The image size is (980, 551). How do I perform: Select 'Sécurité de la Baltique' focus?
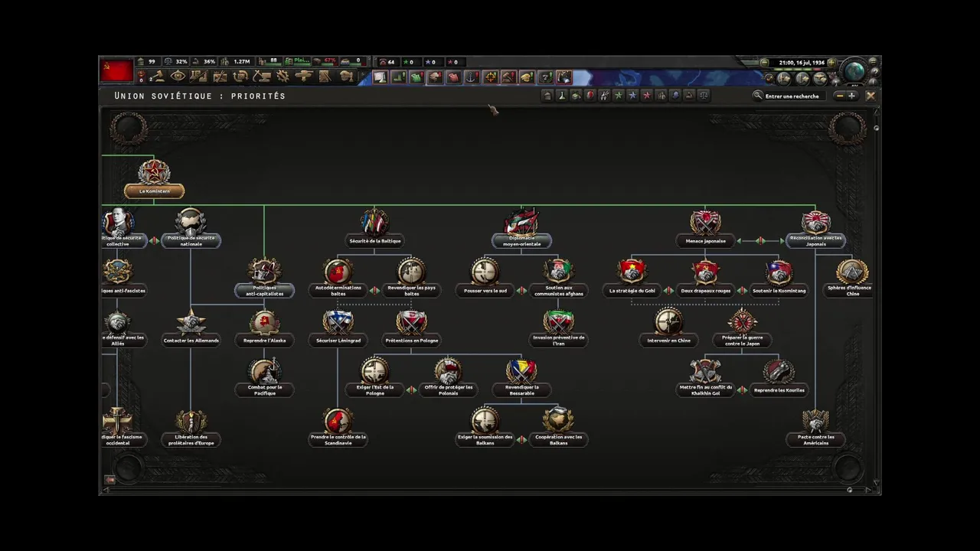tap(375, 227)
